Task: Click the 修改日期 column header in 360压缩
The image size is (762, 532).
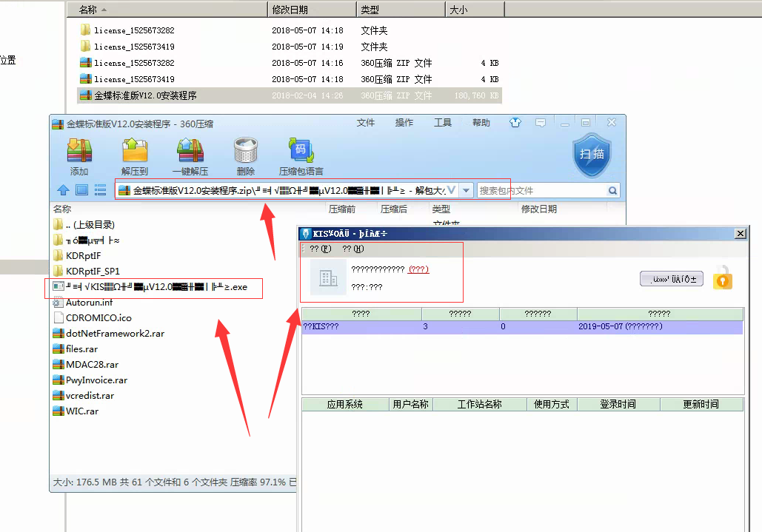Action: click(539, 209)
